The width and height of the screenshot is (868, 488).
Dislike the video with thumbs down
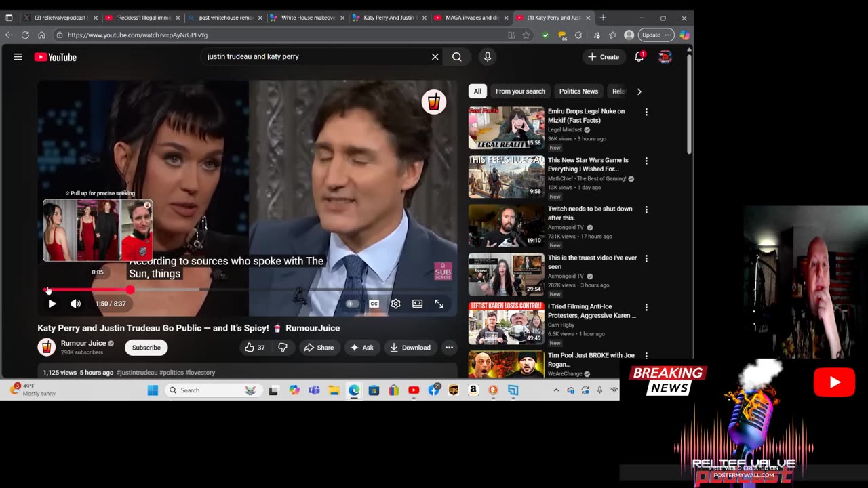[x=283, y=348]
